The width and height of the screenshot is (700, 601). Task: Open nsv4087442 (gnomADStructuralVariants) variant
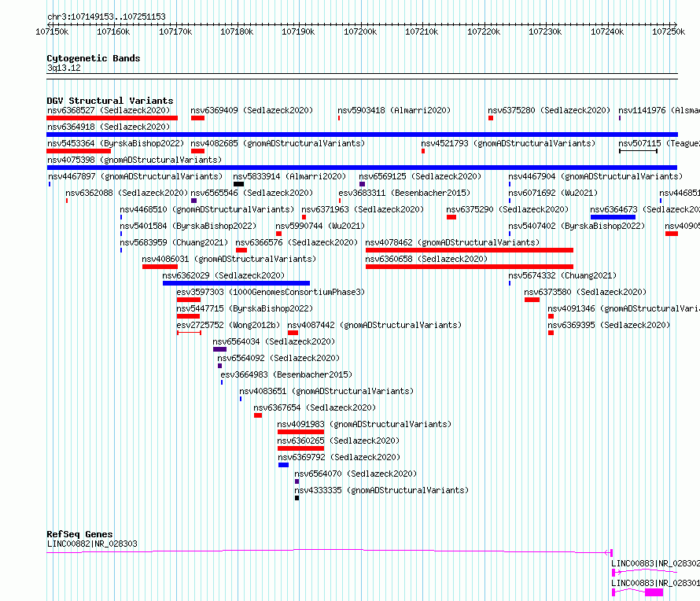(x=374, y=325)
